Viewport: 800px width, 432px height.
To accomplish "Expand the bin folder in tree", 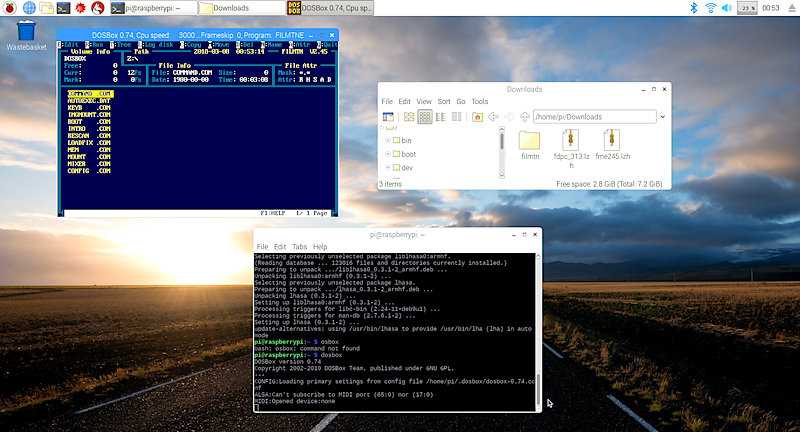I will point(388,141).
